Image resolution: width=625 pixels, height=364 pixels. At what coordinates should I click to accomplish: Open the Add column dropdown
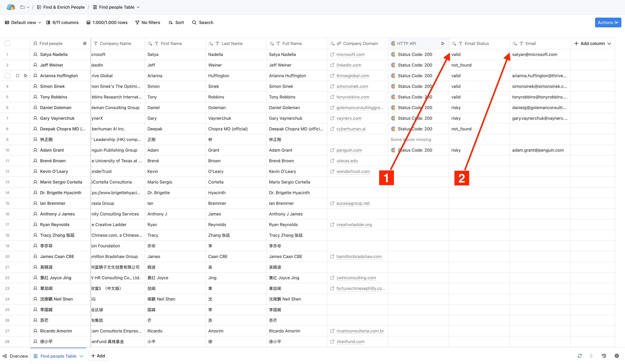coord(592,43)
